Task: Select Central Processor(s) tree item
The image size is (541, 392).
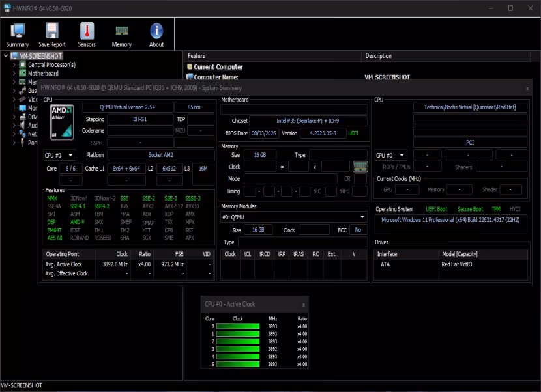Action: tap(51, 64)
